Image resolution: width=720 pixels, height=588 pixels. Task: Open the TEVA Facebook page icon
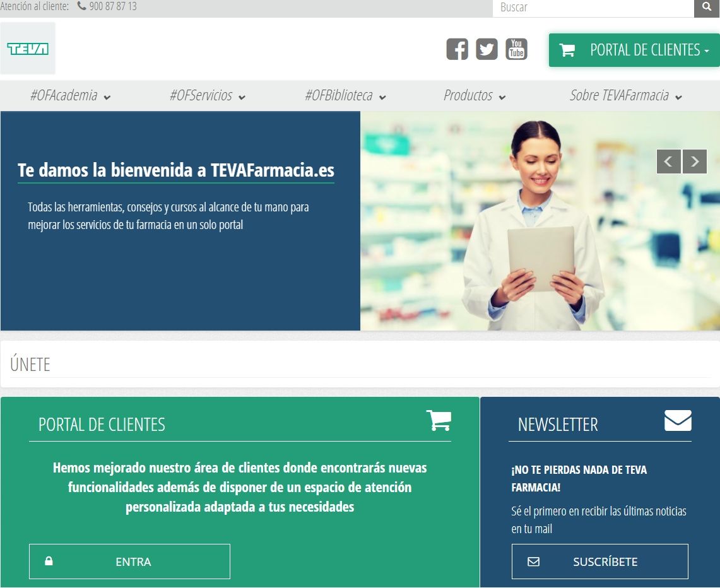pyautogui.click(x=457, y=49)
